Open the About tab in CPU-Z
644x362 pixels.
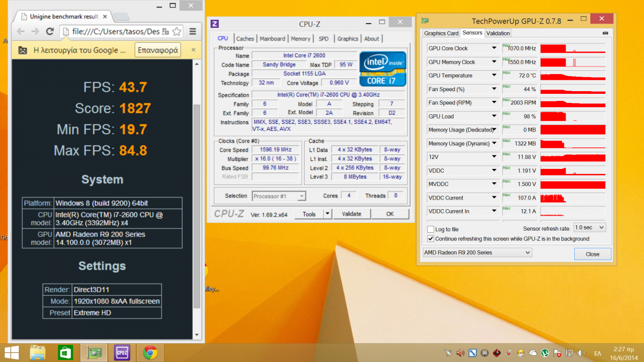[x=371, y=39]
